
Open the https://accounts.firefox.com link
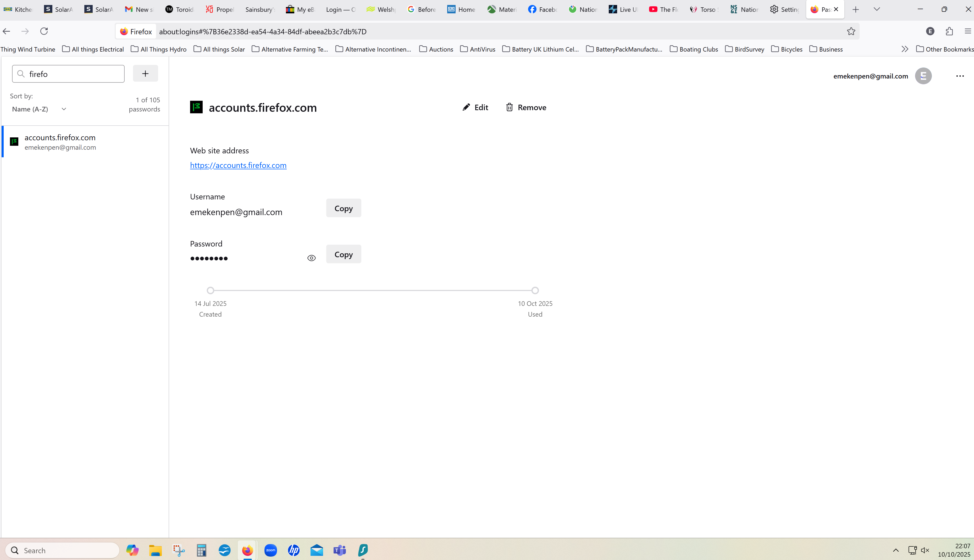238,165
